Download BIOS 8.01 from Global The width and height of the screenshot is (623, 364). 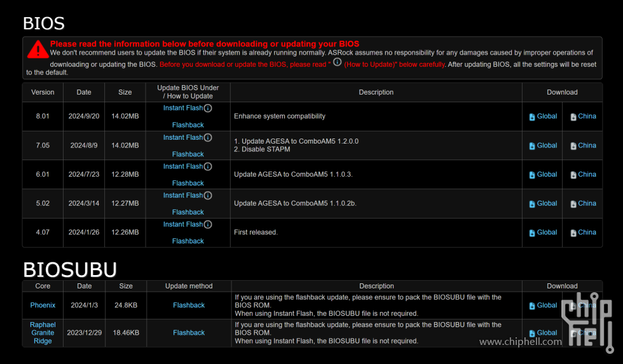[543, 116]
